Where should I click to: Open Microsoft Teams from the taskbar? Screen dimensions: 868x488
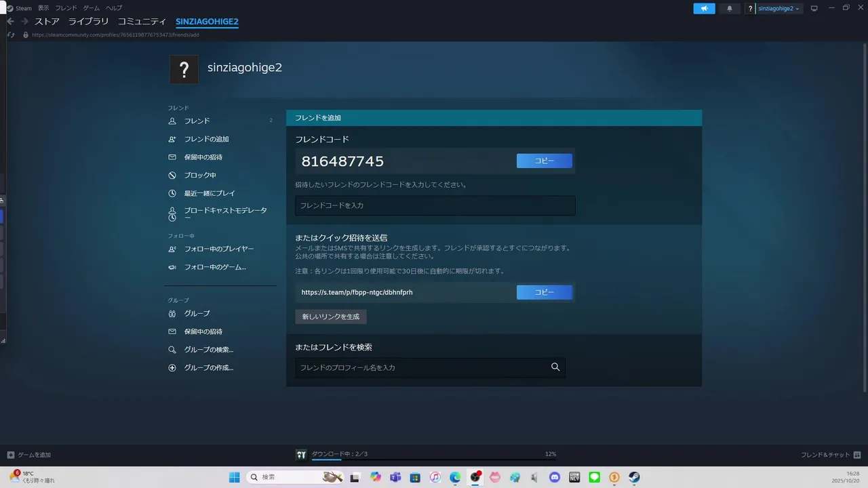pyautogui.click(x=395, y=477)
